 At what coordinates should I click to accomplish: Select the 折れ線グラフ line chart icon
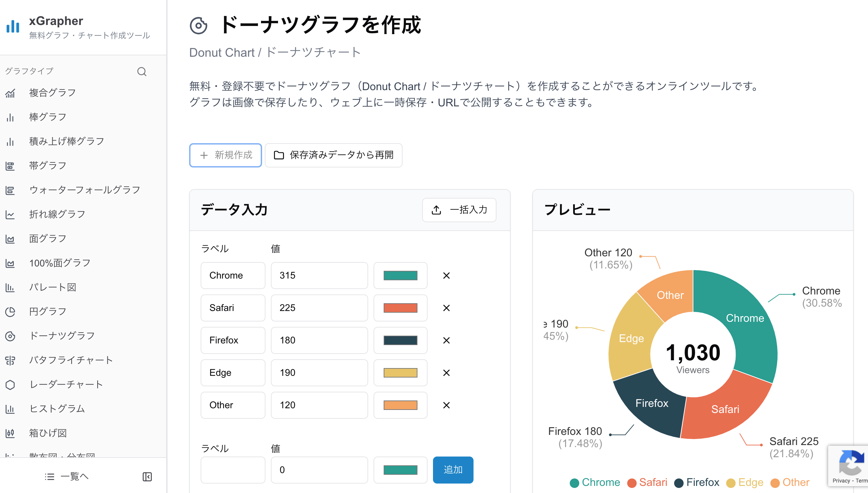[x=10, y=214]
